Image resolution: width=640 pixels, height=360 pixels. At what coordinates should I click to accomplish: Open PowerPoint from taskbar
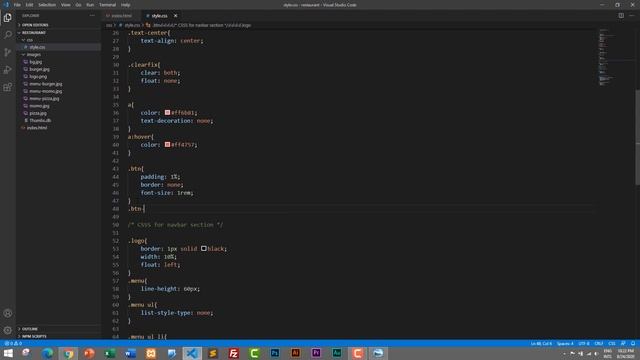coord(89,353)
